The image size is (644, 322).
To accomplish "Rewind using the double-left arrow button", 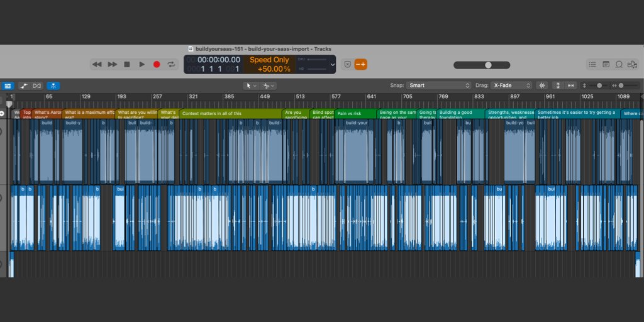I will click(97, 64).
